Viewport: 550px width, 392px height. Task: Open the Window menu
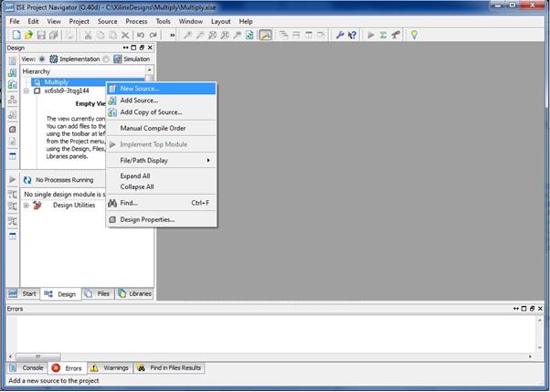pos(190,21)
